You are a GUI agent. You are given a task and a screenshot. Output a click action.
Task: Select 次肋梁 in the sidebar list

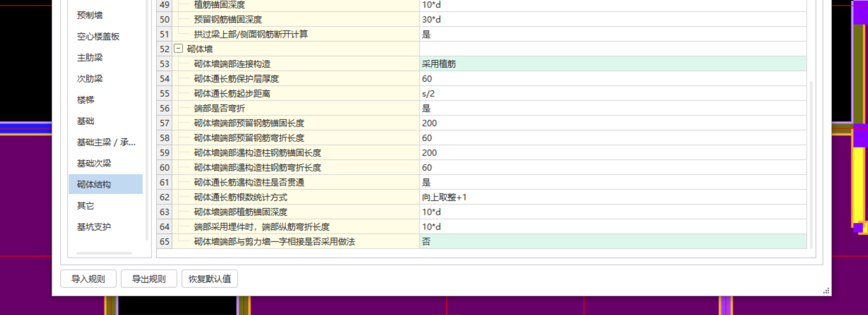pos(90,79)
